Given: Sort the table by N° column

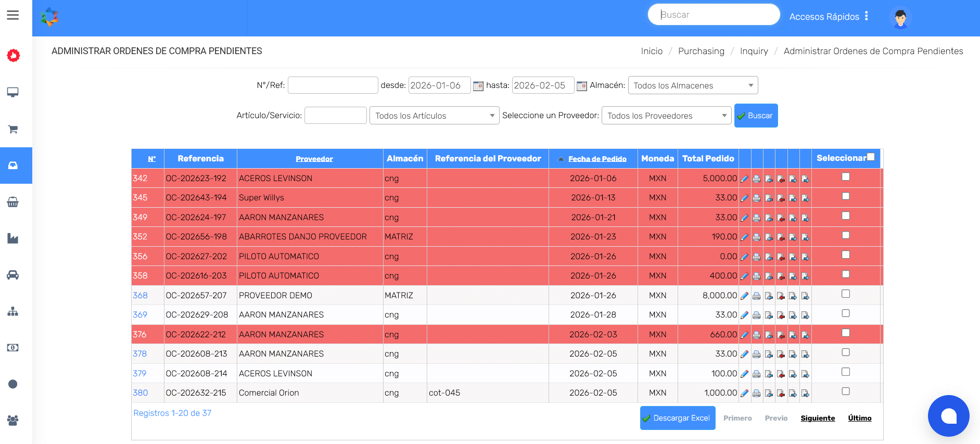Looking at the screenshot, I should coord(152,159).
